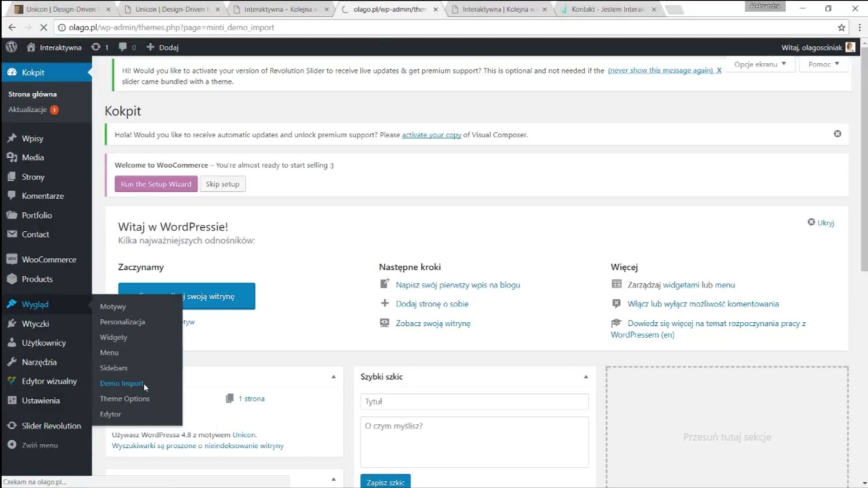Image resolution: width=868 pixels, height=488 pixels.
Task: Open the Chrome three-dot menu
Action: coord(859,28)
